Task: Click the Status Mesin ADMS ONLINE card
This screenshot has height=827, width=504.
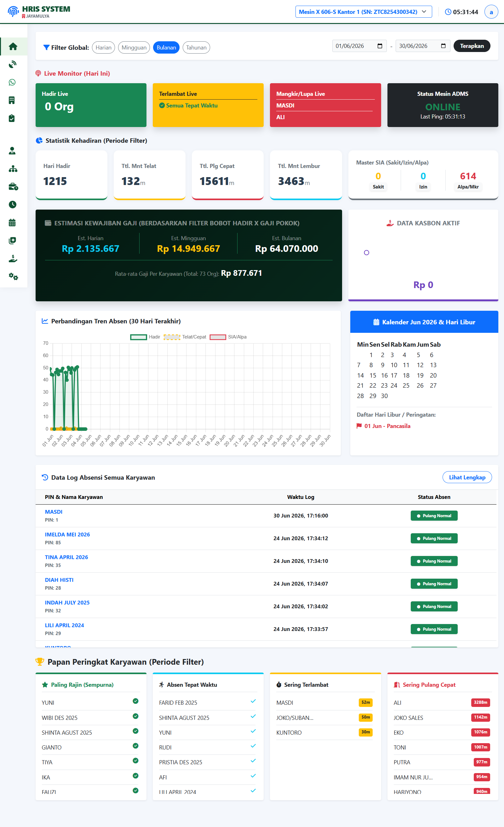Action: click(443, 105)
